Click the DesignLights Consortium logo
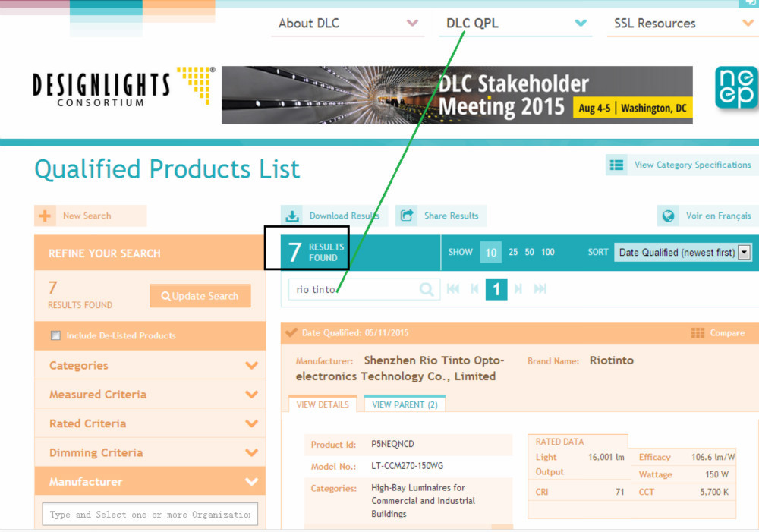Viewport: 759px width, 532px height. coord(124,87)
